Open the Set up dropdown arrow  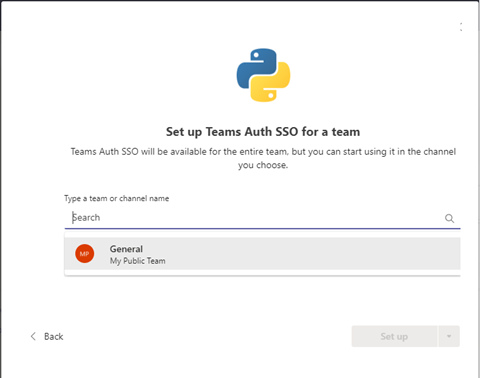pos(449,336)
